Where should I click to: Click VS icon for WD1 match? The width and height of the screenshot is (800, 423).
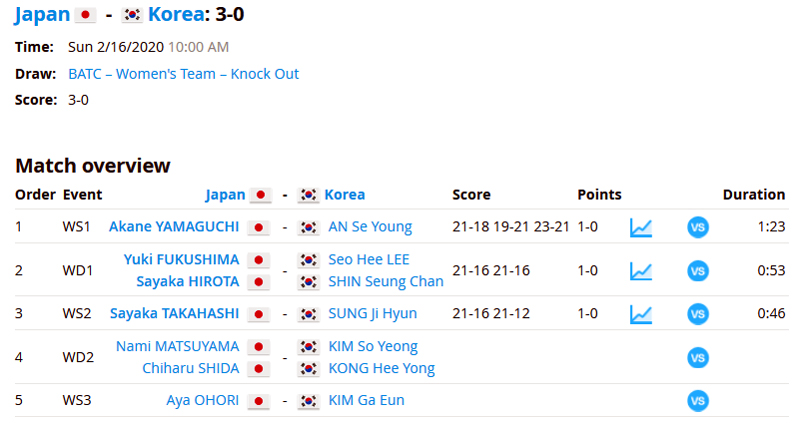click(697, 271)
